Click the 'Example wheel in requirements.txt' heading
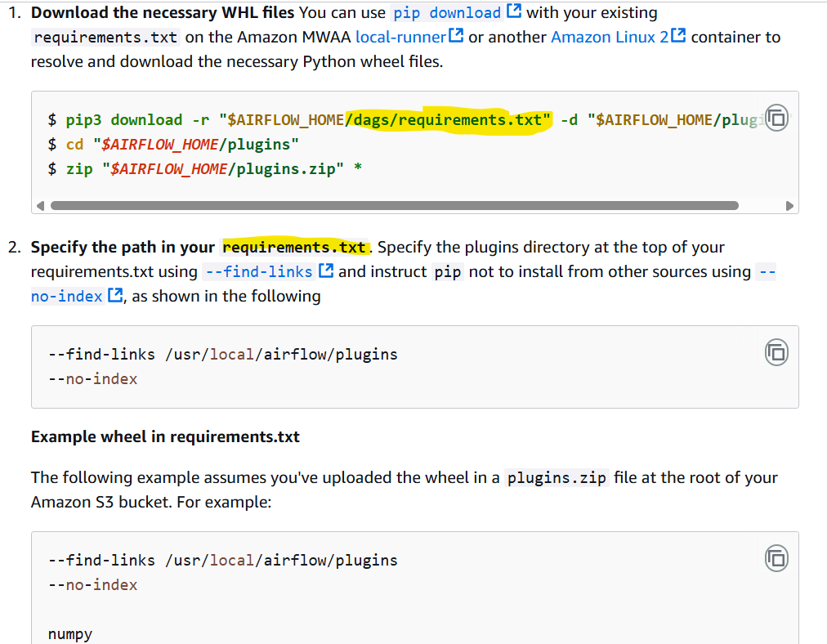 pyautogui.click(x=165, y=436)
